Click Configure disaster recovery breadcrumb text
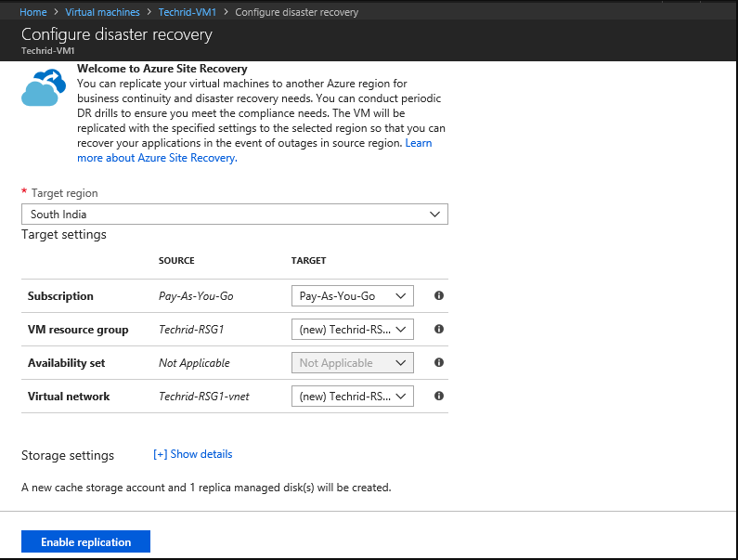The width and height of the screenshot is (738, 560). pos(296,12)
